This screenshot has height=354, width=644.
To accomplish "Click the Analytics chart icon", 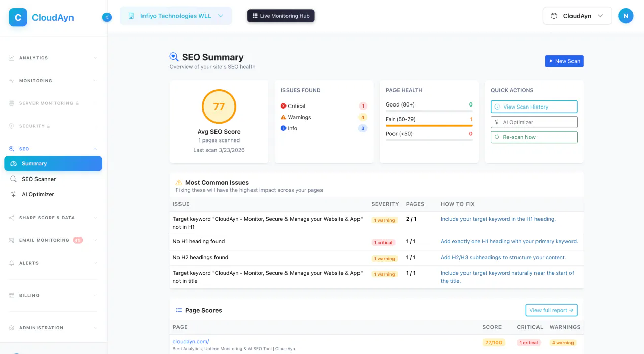I will pyautogui.click(x=12, y=58).
